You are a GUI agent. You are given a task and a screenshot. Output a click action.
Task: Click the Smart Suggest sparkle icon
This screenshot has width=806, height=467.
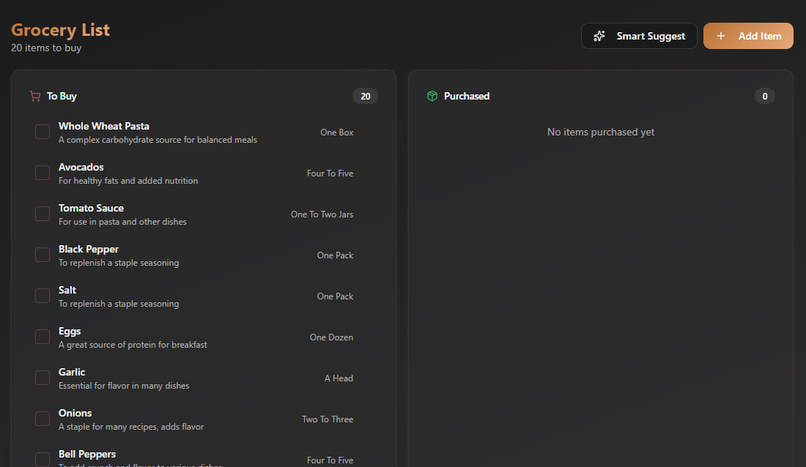click(599, 36)
